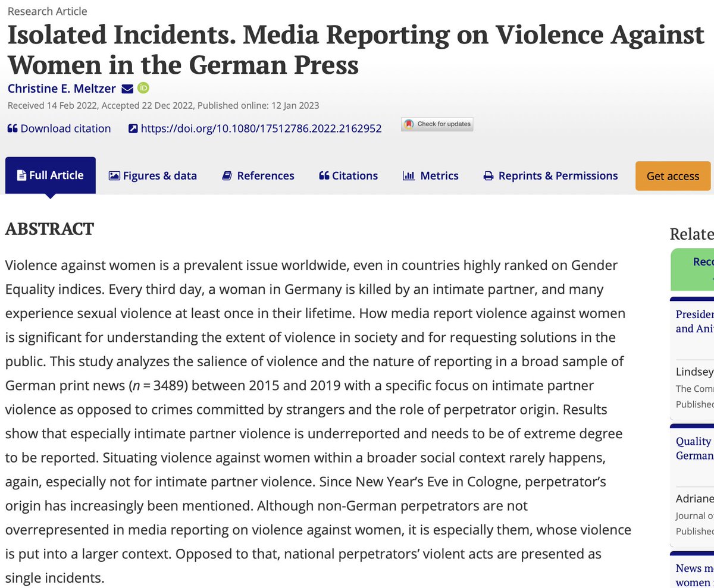Click the Download citation quote icon
The image size is (714, 588).
12,128
